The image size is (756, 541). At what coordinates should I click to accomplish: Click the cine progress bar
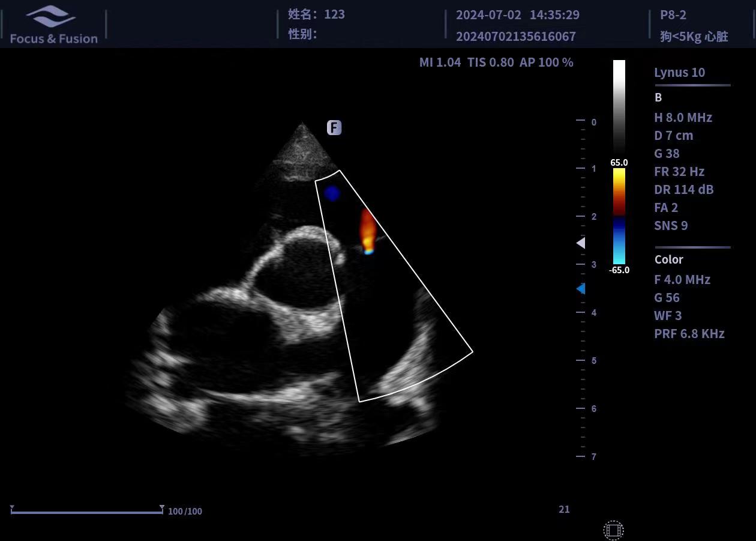click(87, 512)
